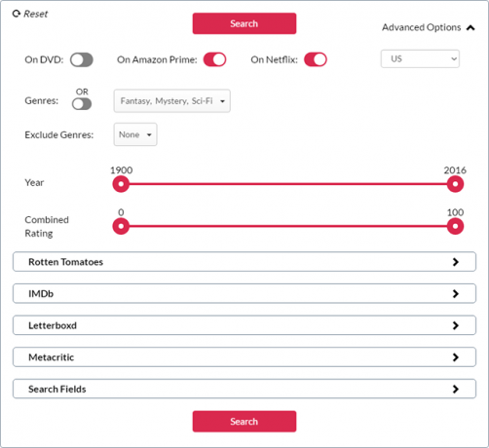Click the bottom Search button
Viewport: 489px width, 448px height.
coord(244,422)
